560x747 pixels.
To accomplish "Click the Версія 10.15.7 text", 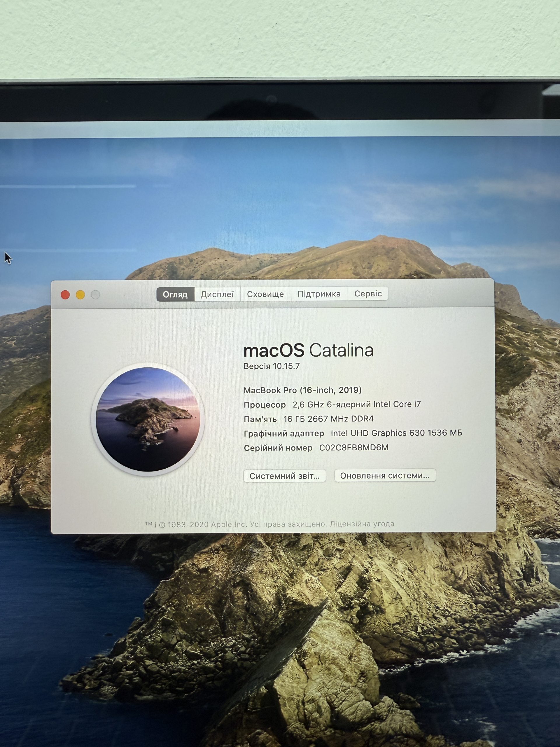I will pos(272,366).
